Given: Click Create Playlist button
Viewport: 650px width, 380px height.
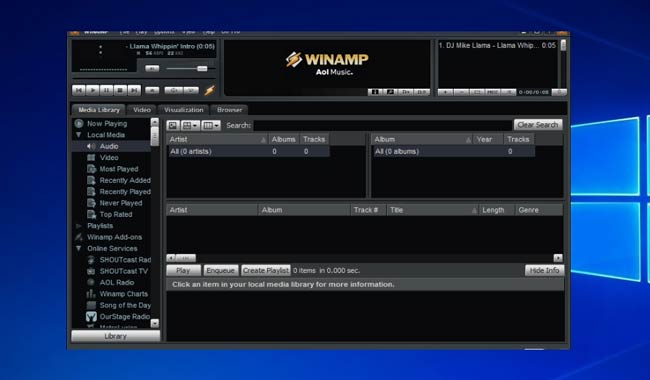Looking at the screenshot, I should (x=266, y=271).
